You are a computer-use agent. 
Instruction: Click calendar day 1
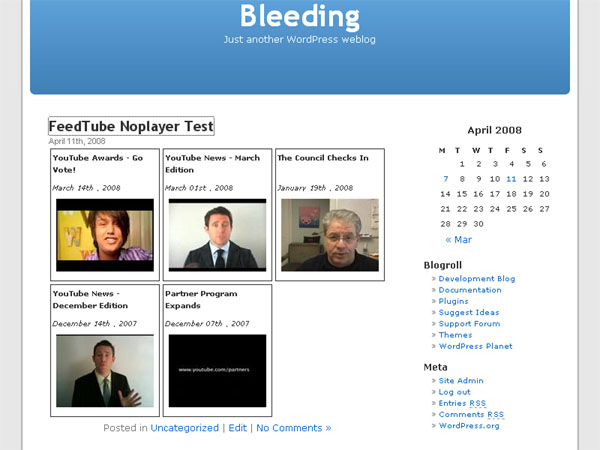point(462,164)
